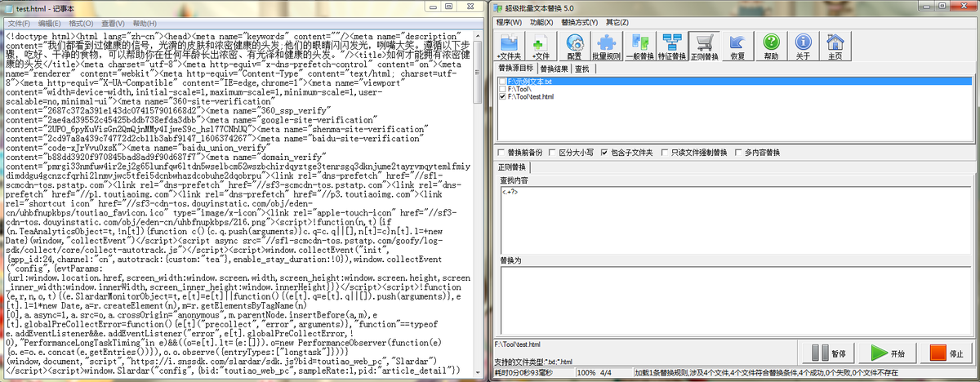Check the F:\Tool\ folder checkbox
The height and width of the screenshot is (382, 980).
coord(501,89)
